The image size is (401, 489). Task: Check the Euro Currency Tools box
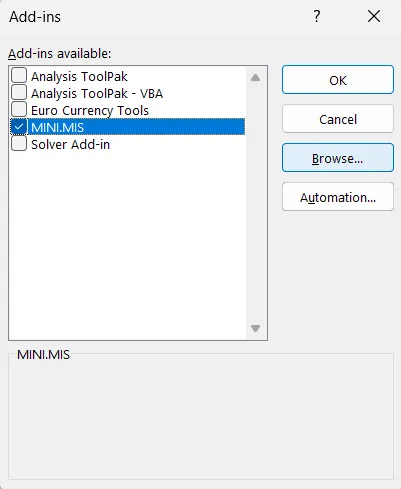click(x=19, y=109)
